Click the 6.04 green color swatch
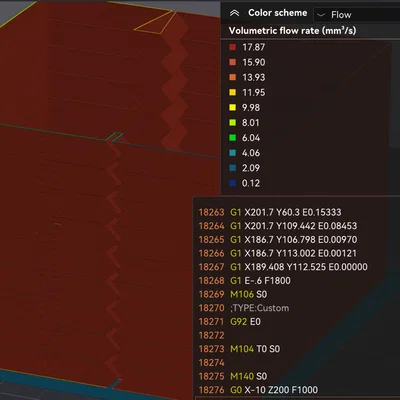The width and height of the screenshot is (400, 400). point(233,138)
